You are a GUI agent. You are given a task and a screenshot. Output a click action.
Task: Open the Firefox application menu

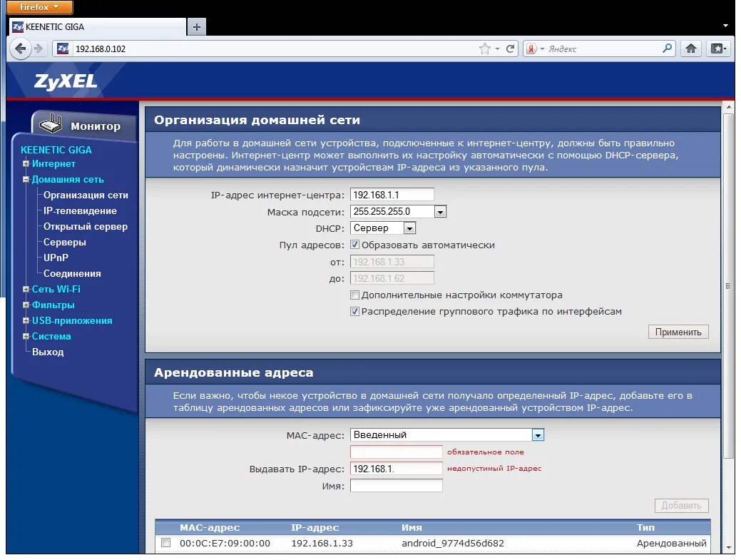40,7
